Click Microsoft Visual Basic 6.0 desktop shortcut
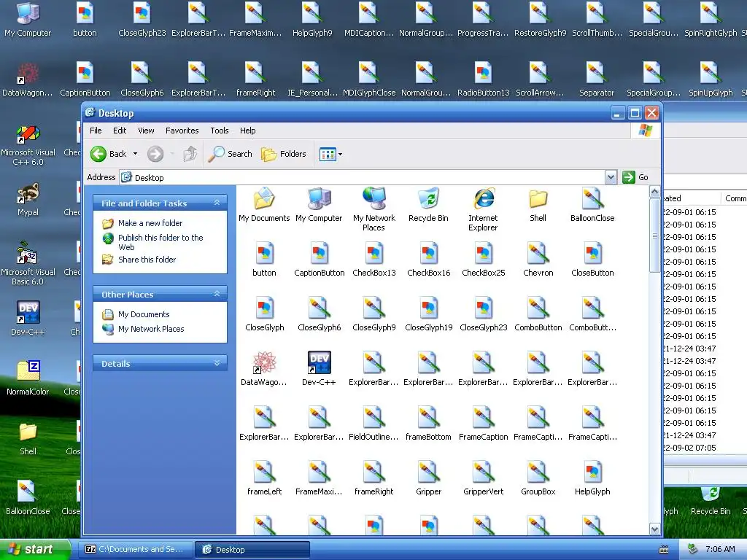 coord(28,264)
